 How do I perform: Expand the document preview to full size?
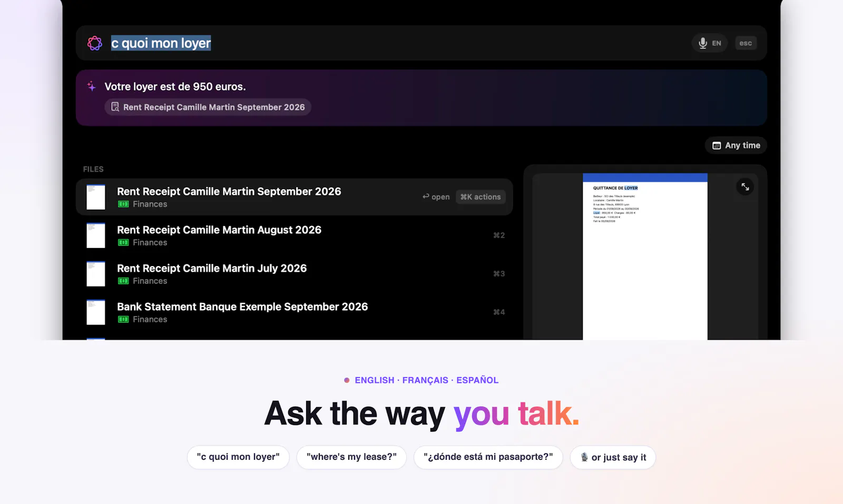pyautogui.click(x=745, y=186)
